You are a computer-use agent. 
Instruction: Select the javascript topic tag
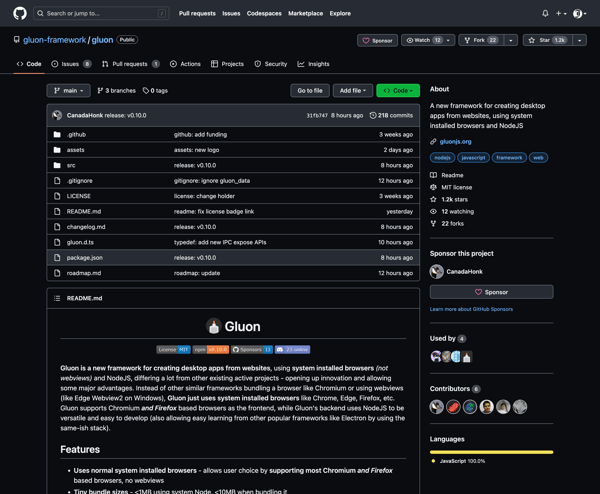(x=473, y=158)
